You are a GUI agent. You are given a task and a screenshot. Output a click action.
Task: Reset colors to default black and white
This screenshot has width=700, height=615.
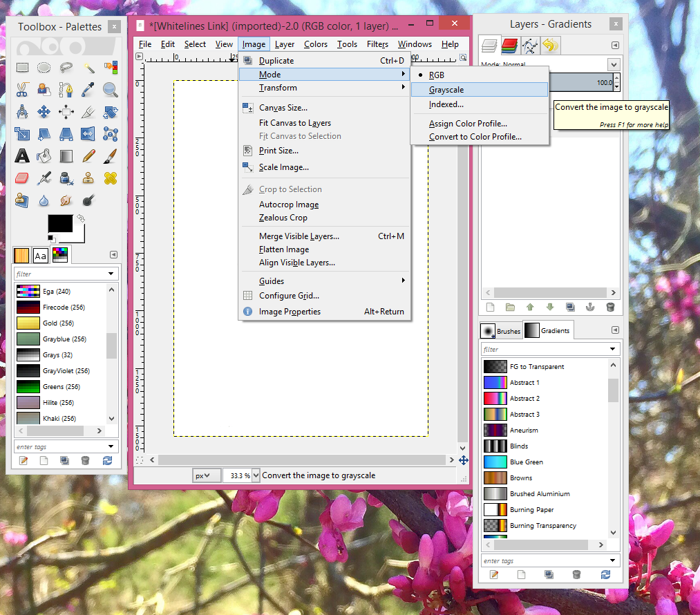(x=50, y=238)
